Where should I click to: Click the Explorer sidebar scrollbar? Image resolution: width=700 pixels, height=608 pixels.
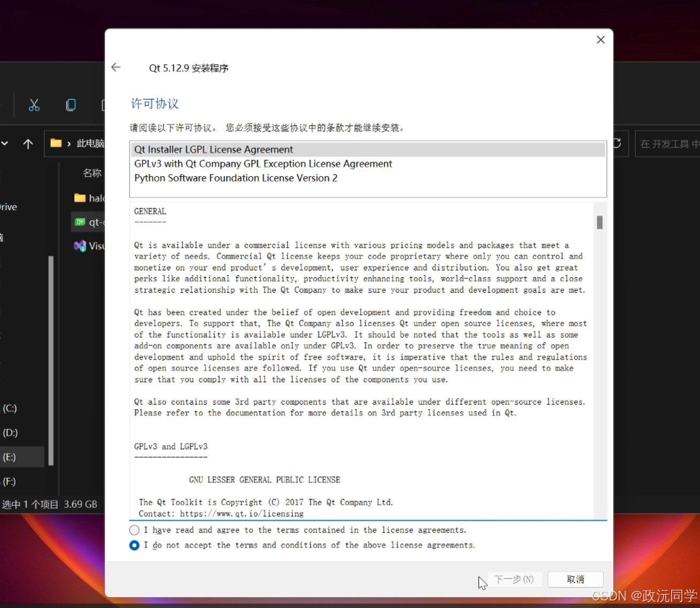(x=51, y=361)
